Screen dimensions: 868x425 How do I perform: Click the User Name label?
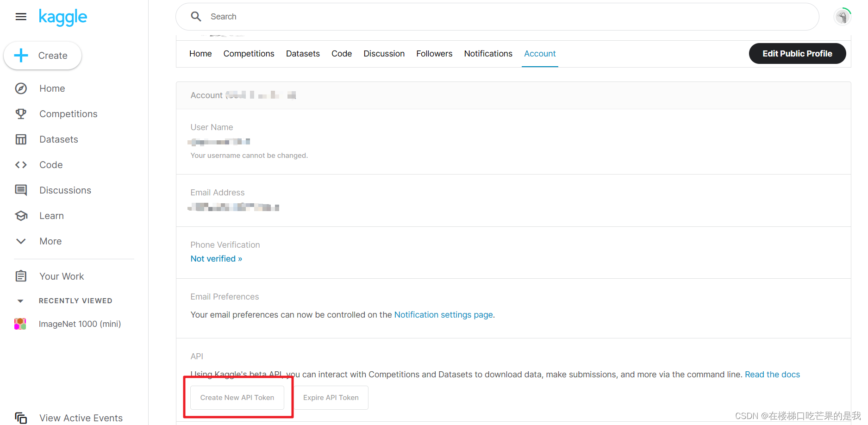coord(212,127)
